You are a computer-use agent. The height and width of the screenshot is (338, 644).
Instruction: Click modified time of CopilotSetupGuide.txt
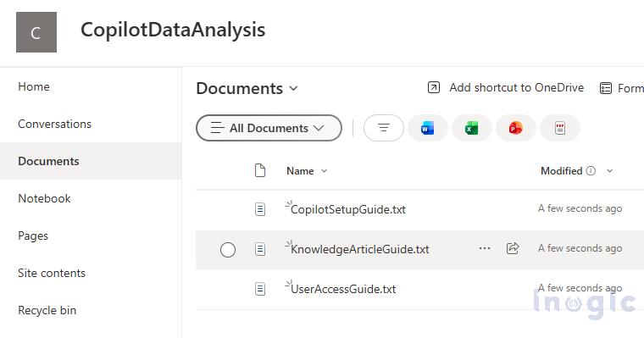[580, 208]
